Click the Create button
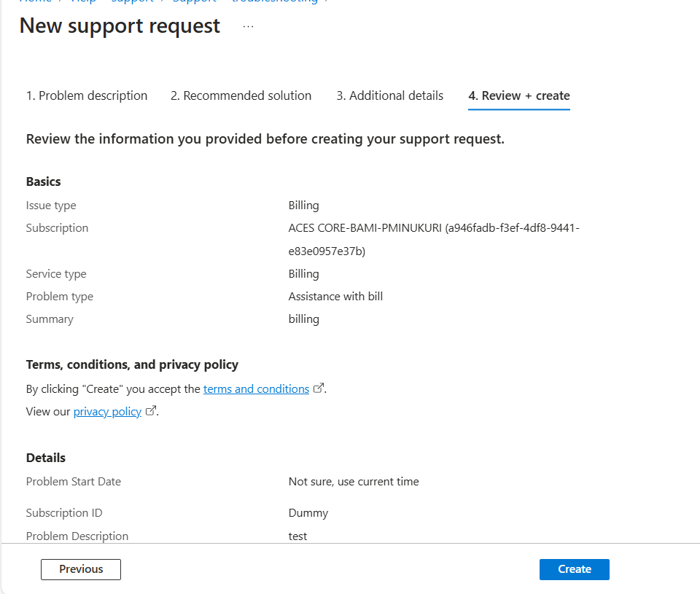 click(574, 569)
